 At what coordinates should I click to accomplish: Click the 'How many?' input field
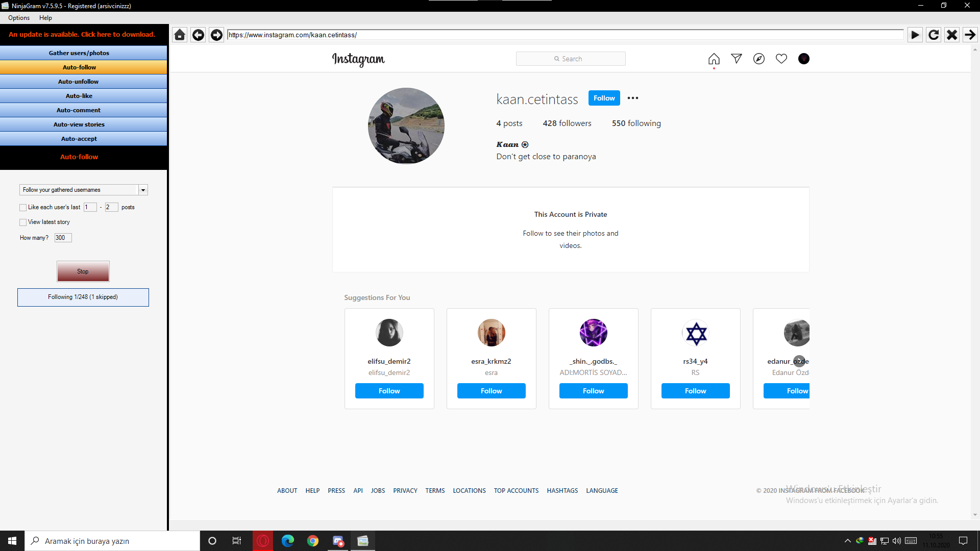(63, 238)
